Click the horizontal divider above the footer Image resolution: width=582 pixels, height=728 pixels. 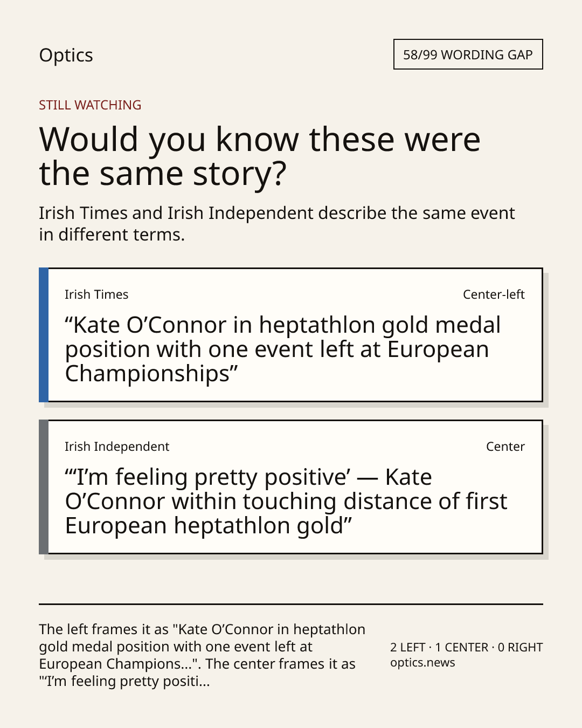tap(291, 604)
